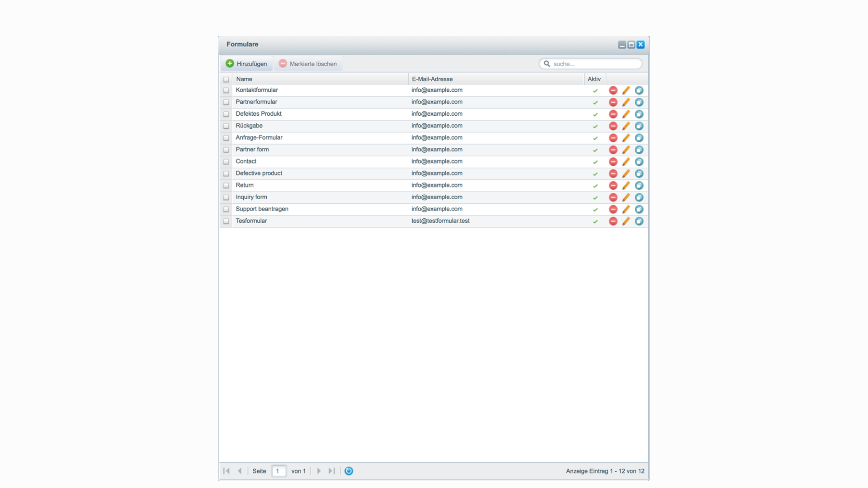Go to the next page arrow
Image resolution: width=868 pixels, height=488 pixels.
click(319, 471)
